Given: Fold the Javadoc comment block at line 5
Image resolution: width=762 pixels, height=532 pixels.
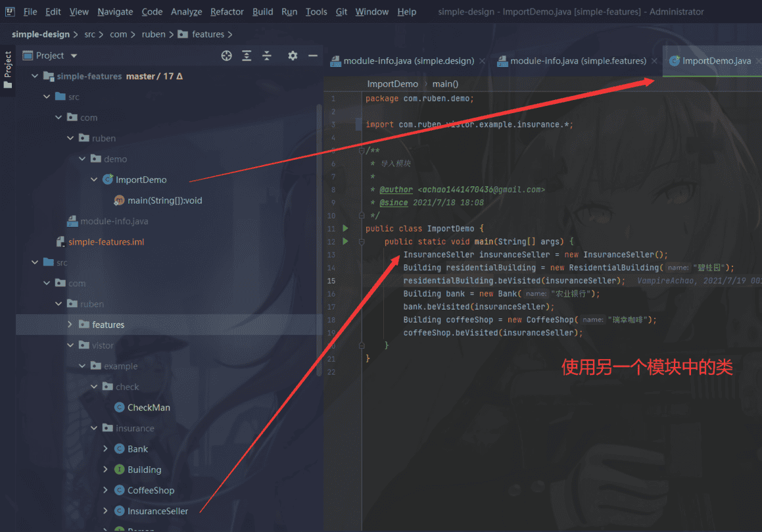Looking at the screenshot, I should pos(362,151).
